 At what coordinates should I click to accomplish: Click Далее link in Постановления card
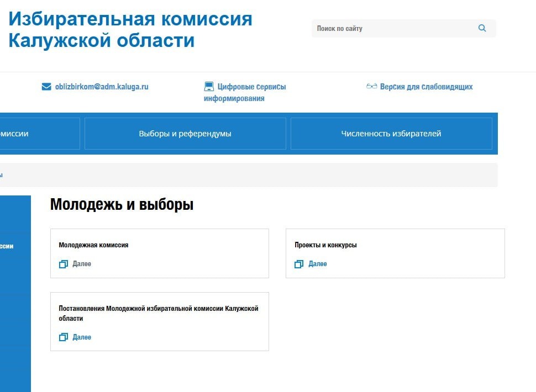82,337
